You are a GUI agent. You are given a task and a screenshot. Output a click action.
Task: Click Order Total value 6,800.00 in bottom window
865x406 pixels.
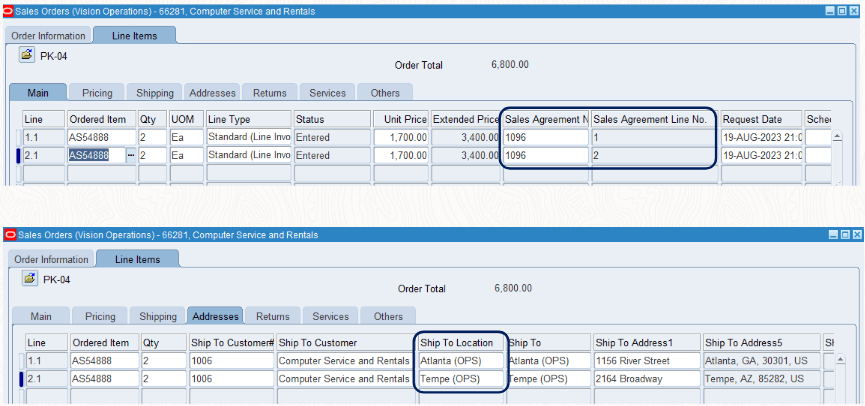(x=513, y=288)
